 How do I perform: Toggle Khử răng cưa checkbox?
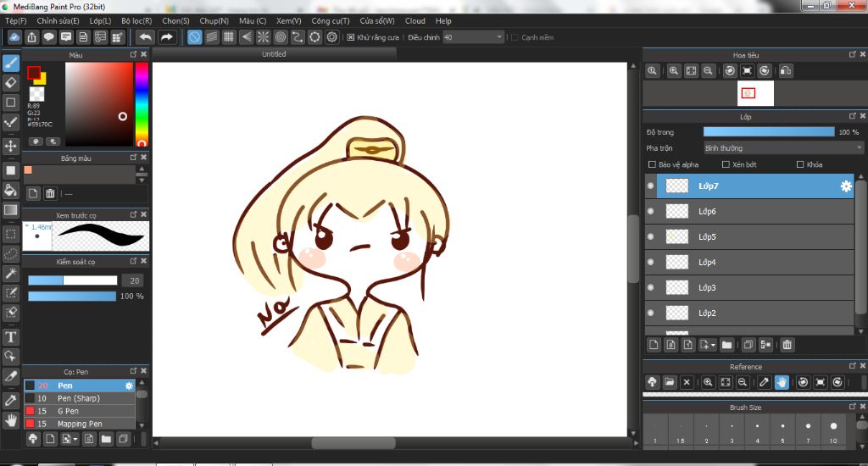(x=351, y=37)
